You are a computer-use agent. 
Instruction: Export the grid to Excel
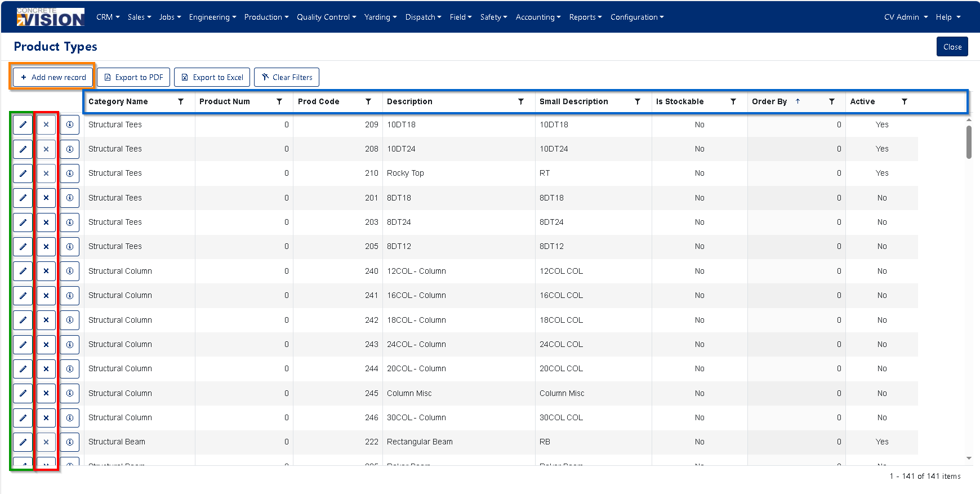point(212,77)
